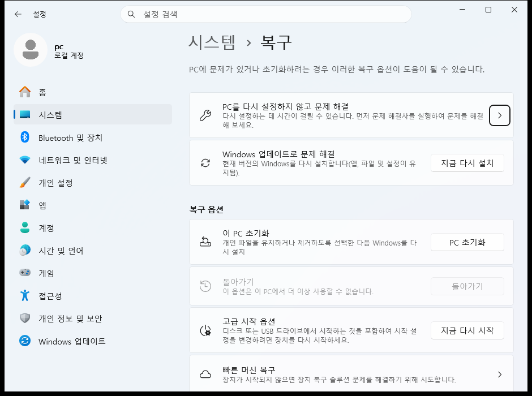Click the 계정 person icon
The image size is (532, 396).
(x=25, y=227)
